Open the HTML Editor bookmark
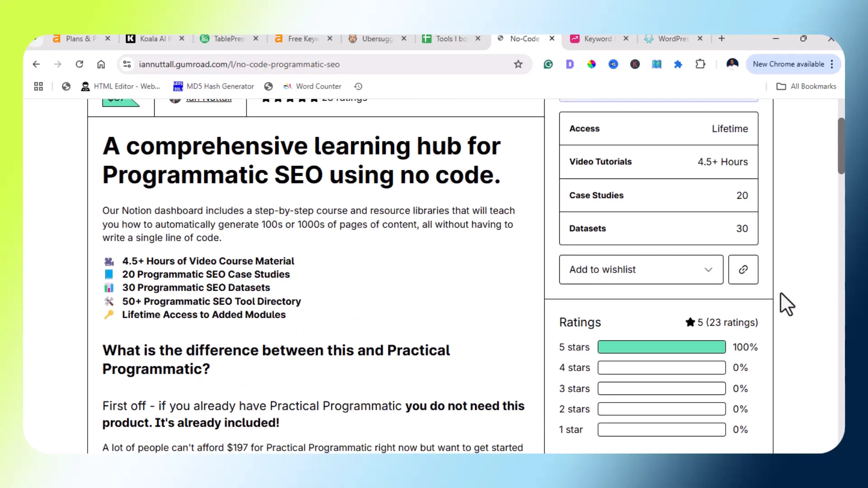 coord(121,86)
